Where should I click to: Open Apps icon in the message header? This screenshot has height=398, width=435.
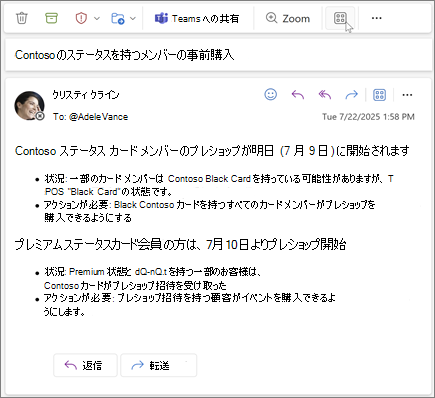click(x=379, y=95)
